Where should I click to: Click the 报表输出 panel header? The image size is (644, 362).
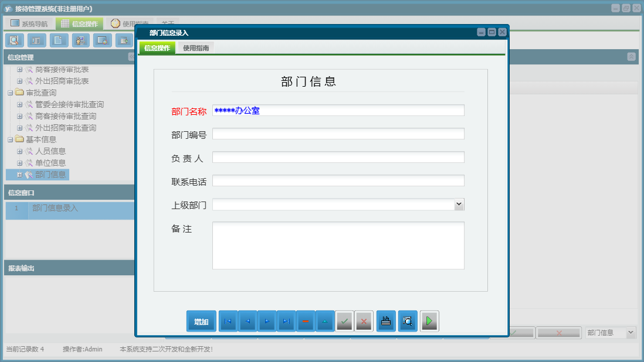pyautogui.click(x=69, y=268)
